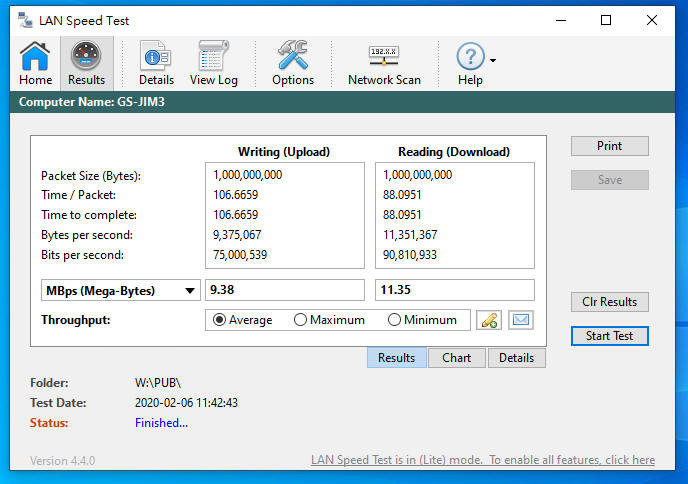Viewport: 688px width, 484px height.
Task: Open View Log from the toolbar
Action: (x=214, y=63)
